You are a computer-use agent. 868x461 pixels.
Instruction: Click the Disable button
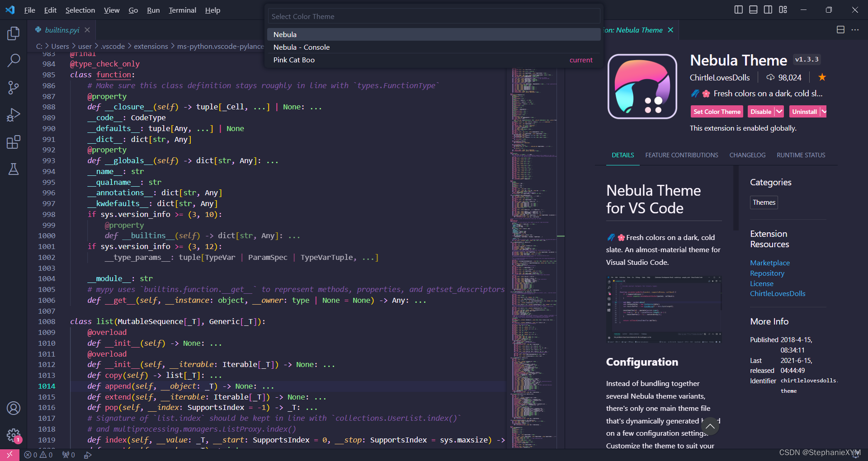point(761,112)
